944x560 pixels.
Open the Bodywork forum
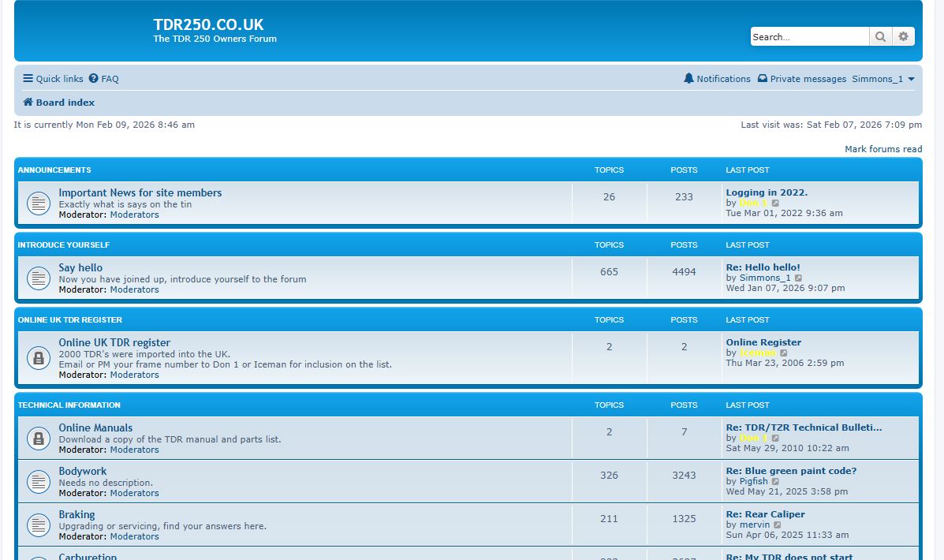pyautogui.click(x=83, y=471)
